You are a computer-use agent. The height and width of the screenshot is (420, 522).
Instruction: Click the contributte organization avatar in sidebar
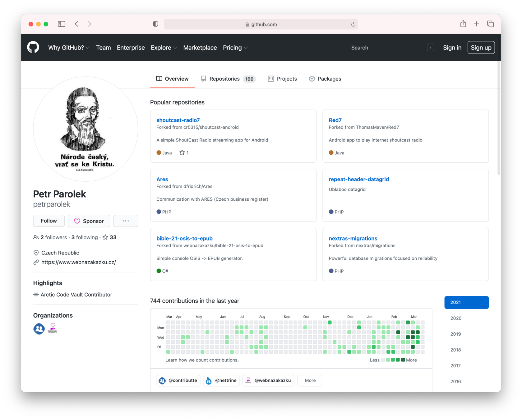(39, 329)
